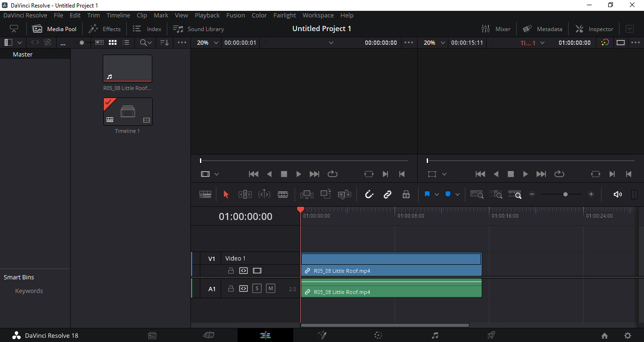Open the Timeline View Options icon
Viewport: 644px width, 342px height.
point(205,194)
